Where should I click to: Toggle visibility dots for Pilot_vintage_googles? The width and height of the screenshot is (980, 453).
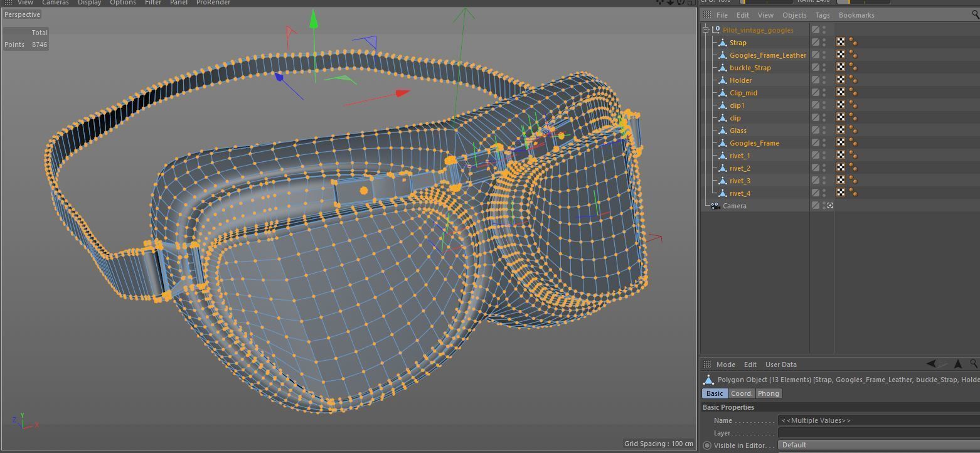coord(824,29)
